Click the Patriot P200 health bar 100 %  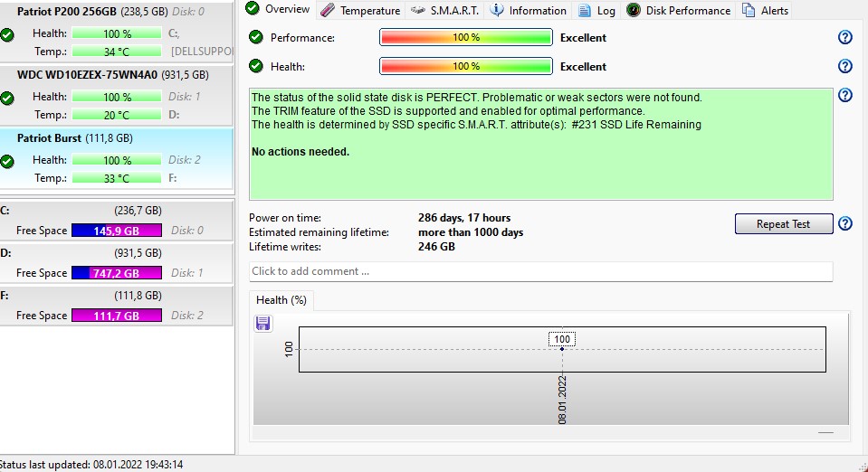pyautogui.click(x=117, y=33)
